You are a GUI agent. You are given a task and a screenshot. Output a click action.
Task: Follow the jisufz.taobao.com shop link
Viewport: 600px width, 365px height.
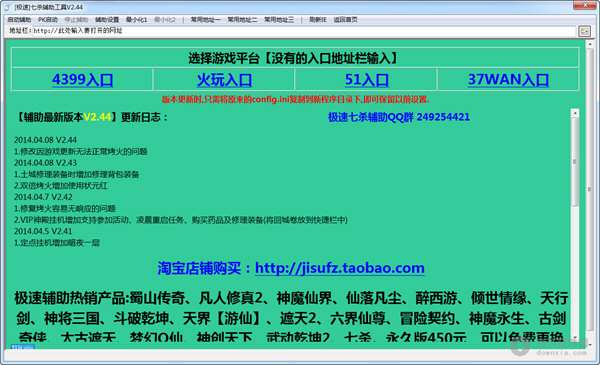click(x=340, y=268)
